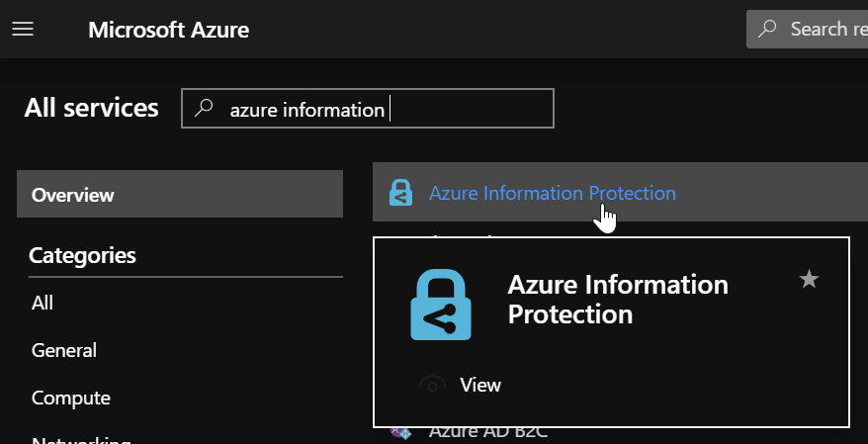This screenshot has width=868, height=444.
Task: Open the hamburger portal menu
Action: [x=23, y=30]
